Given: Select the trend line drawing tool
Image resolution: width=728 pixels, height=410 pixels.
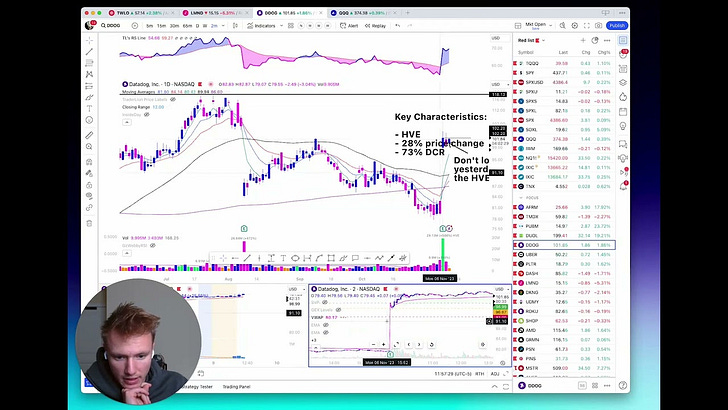Looking at the screenshot, I should (89, 52).
